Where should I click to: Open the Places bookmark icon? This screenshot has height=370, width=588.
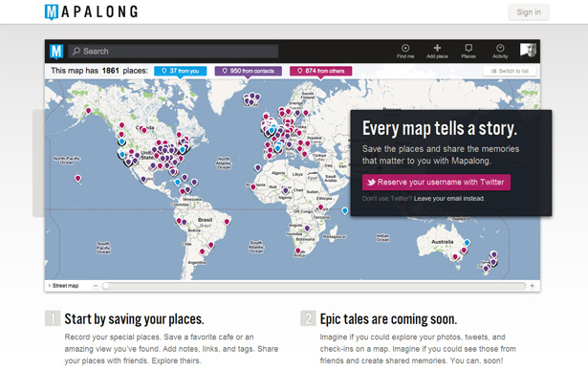point(468,48)
